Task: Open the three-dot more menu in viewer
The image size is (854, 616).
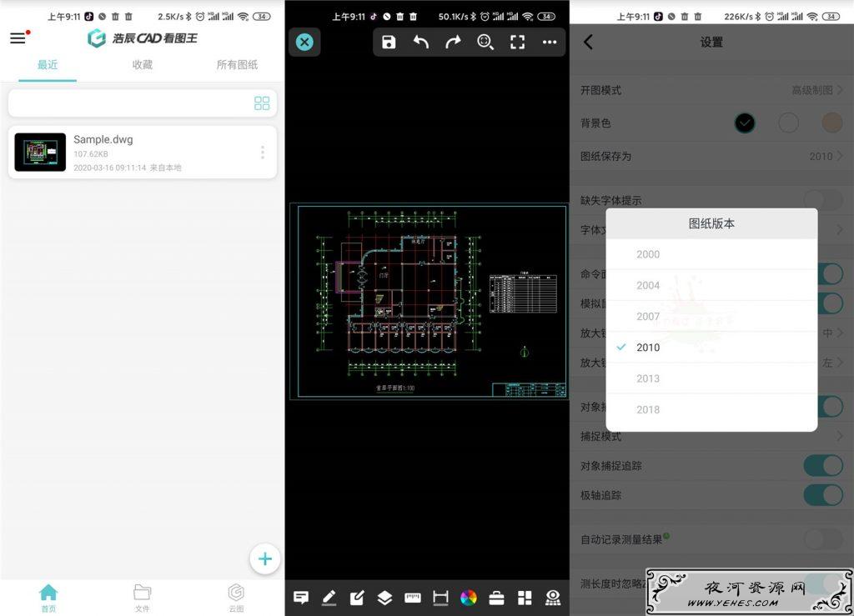Action: (550, 42)
